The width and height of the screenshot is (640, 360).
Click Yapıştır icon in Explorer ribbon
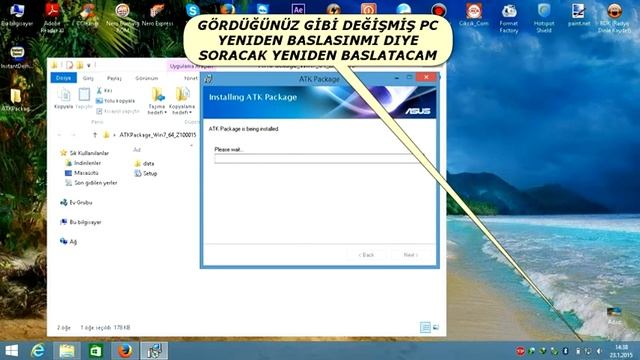coord(84,99)
